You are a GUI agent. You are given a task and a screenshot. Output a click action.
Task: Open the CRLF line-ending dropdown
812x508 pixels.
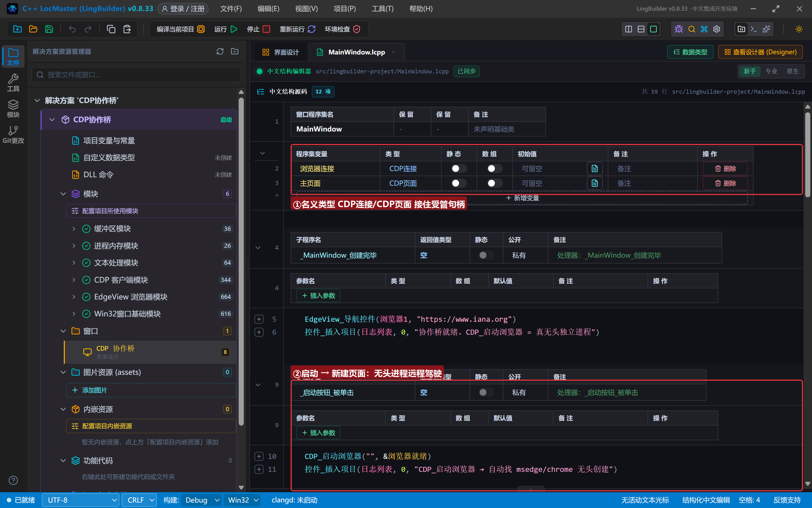coord(139,500)
